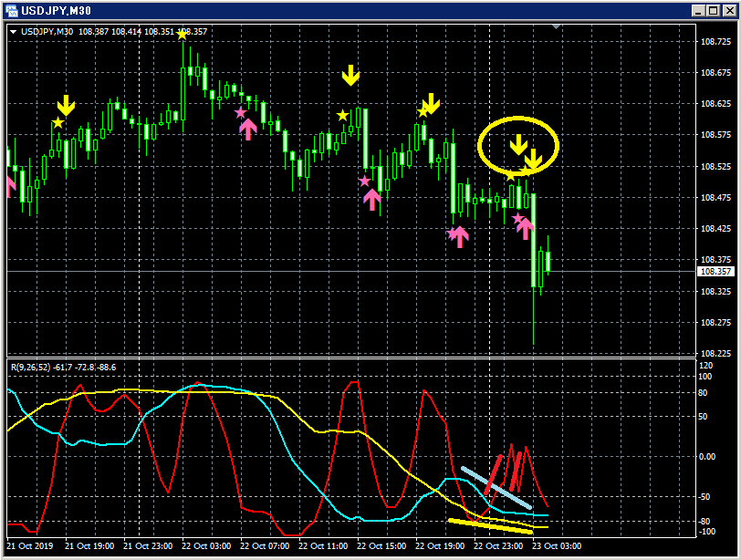Viewport: 741px width, 560px height.
Task: Click the pink up arrow near 22 Oct 07:00
Action: [248, 129]
